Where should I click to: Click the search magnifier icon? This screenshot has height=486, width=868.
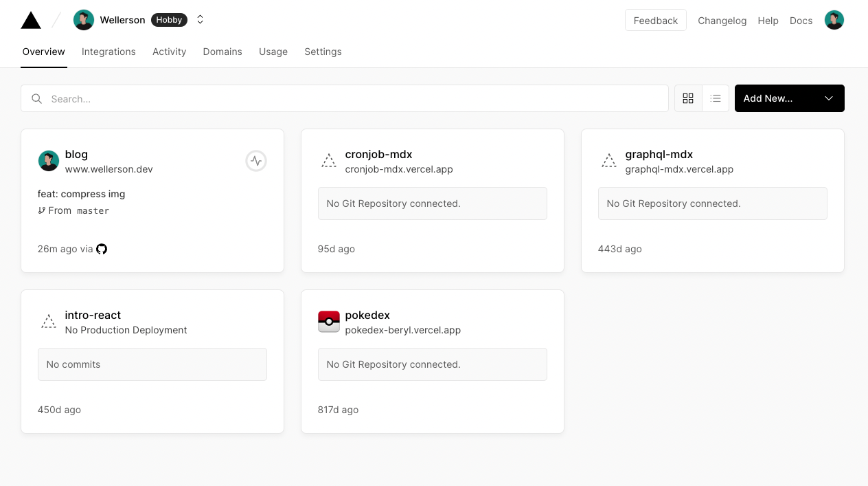coord(37,98)
